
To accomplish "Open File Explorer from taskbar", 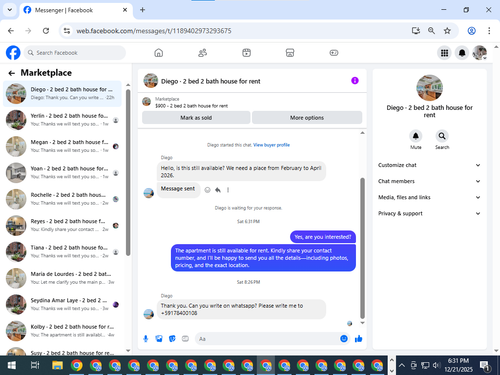I will coord(57,365).
